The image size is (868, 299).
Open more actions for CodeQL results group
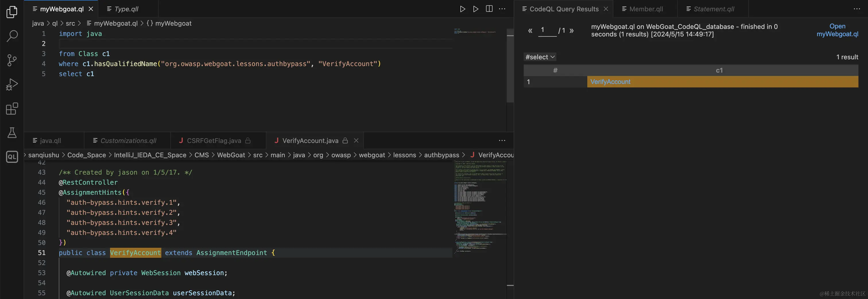857,9
